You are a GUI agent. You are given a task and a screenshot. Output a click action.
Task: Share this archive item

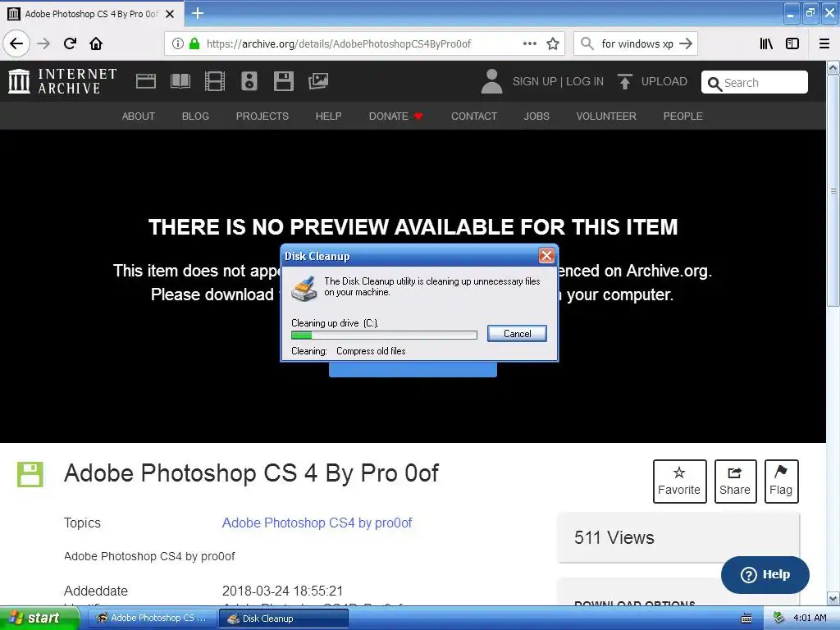(x=735, y=481)
